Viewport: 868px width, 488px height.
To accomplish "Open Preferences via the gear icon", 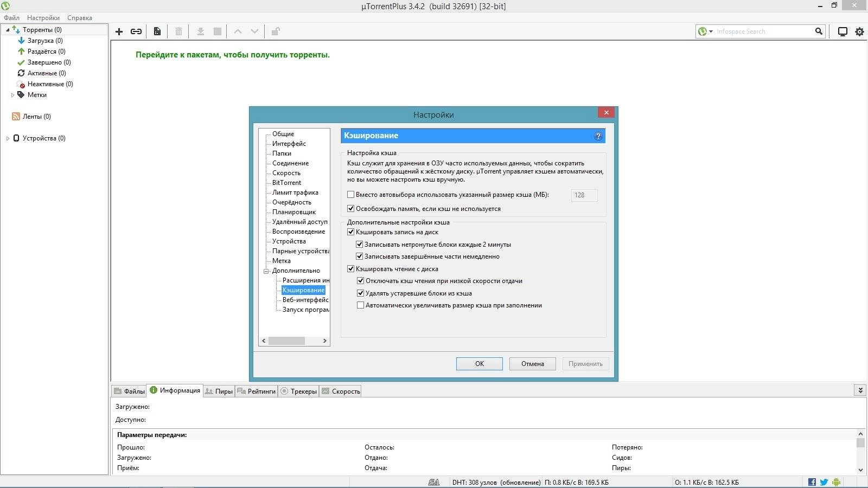I will [x=859, y=31].
